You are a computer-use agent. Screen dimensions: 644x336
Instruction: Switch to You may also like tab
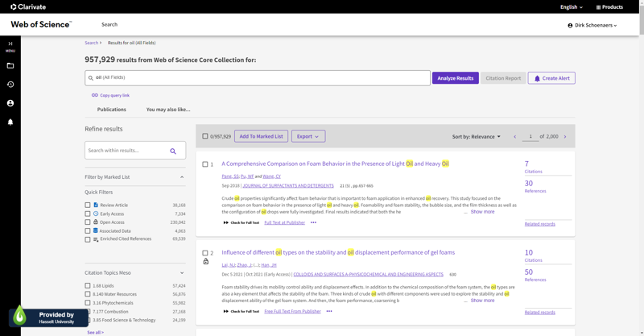[x=167, y=110]
